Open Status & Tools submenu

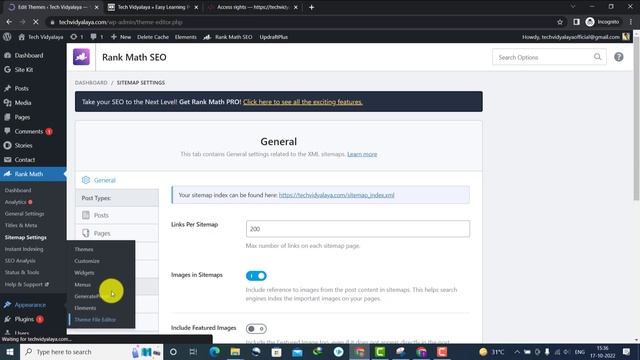pyautogui.click(x=22, y=272)
